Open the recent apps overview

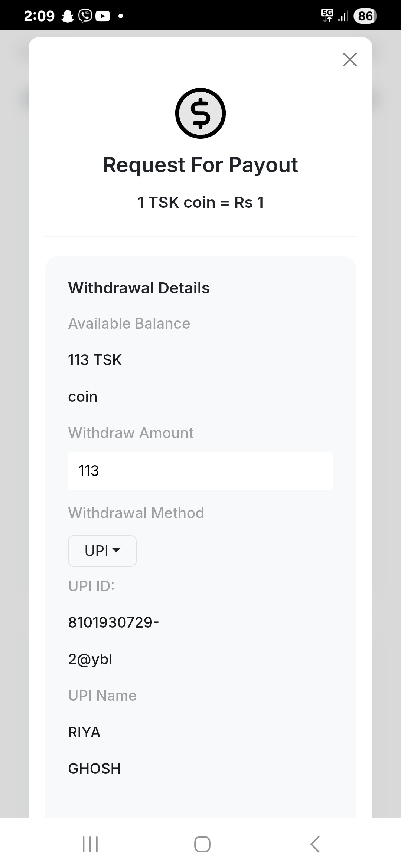pyautogui.click(x=90, y=844)
